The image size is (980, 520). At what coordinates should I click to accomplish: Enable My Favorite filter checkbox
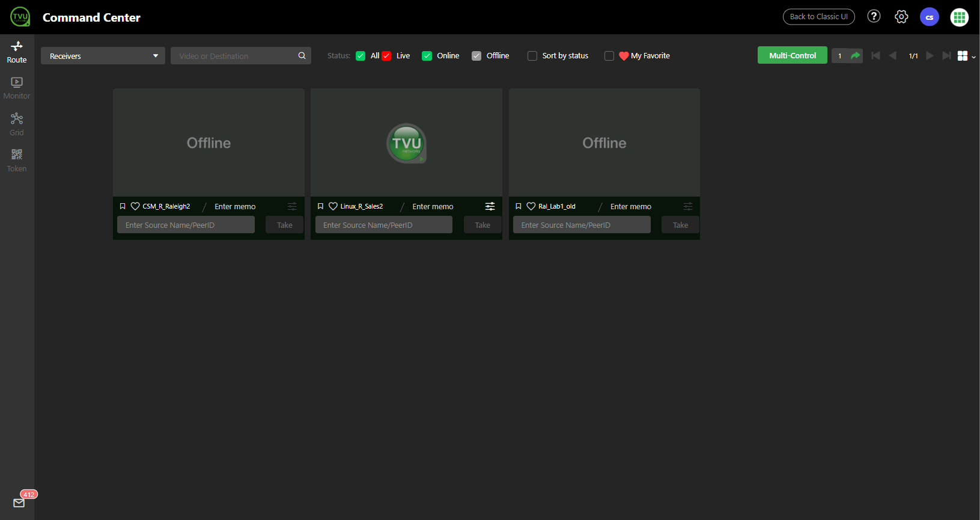click(609, 56)
